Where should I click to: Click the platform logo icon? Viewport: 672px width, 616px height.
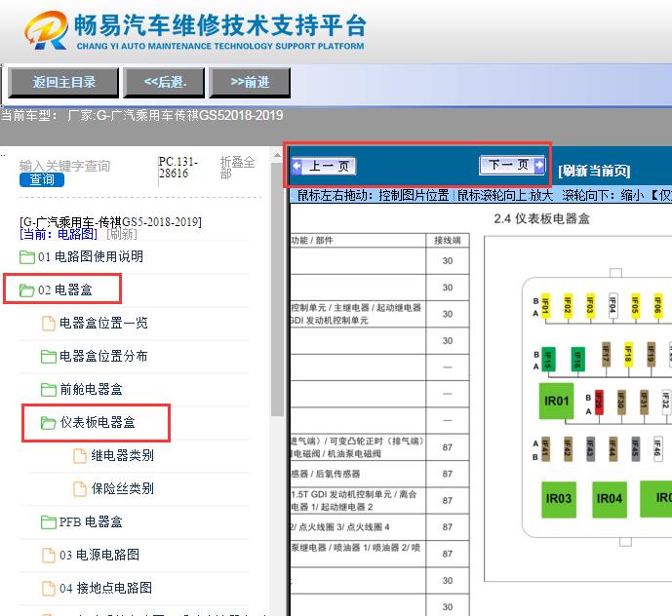46,30
